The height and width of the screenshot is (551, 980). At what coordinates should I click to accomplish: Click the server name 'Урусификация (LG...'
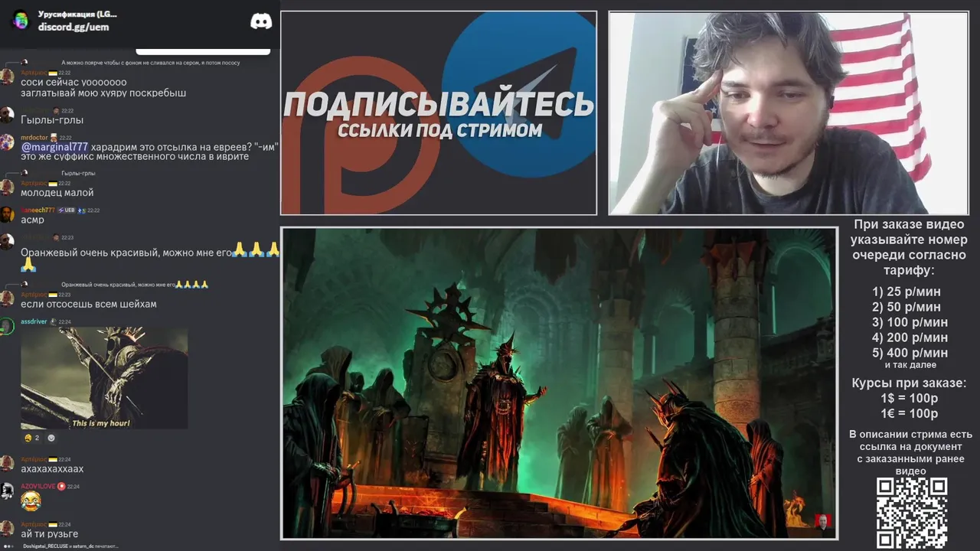click(x=77, y=14)
